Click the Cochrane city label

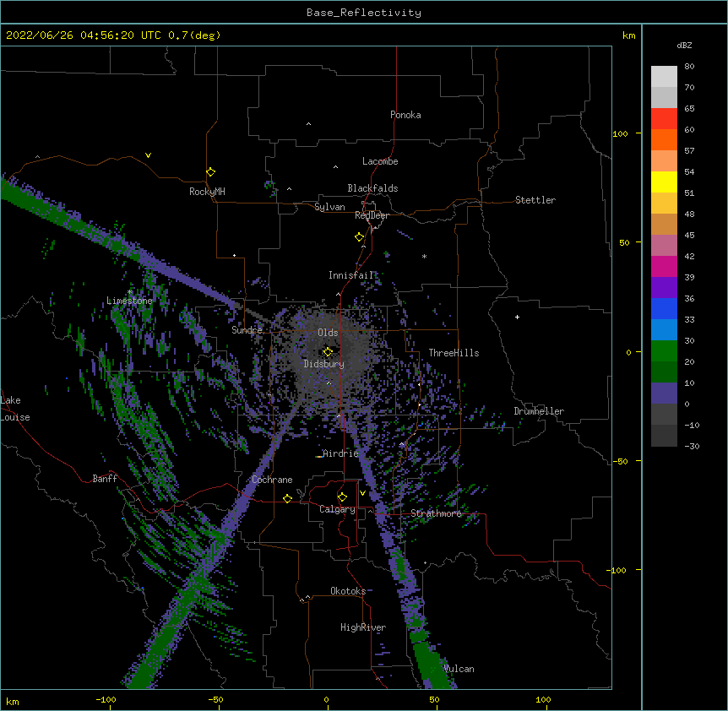coord(272,480)
